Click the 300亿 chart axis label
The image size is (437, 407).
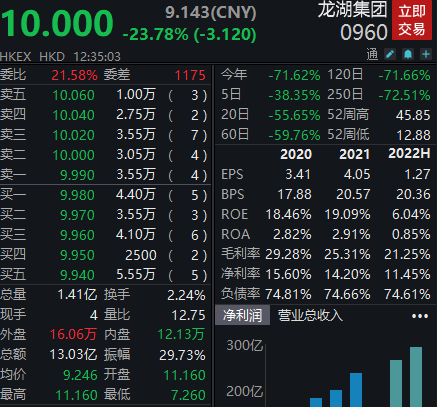point(244,345)
